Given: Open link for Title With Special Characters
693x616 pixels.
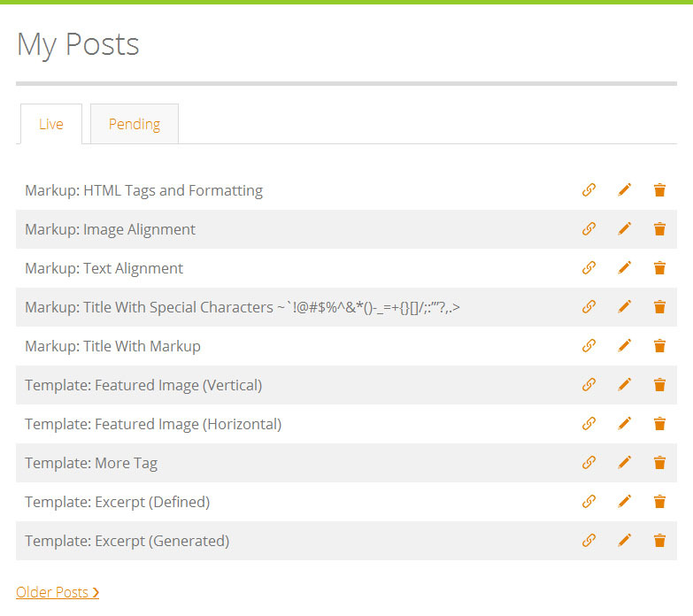Looking at the screenshot, I should [x=589, y=307].
